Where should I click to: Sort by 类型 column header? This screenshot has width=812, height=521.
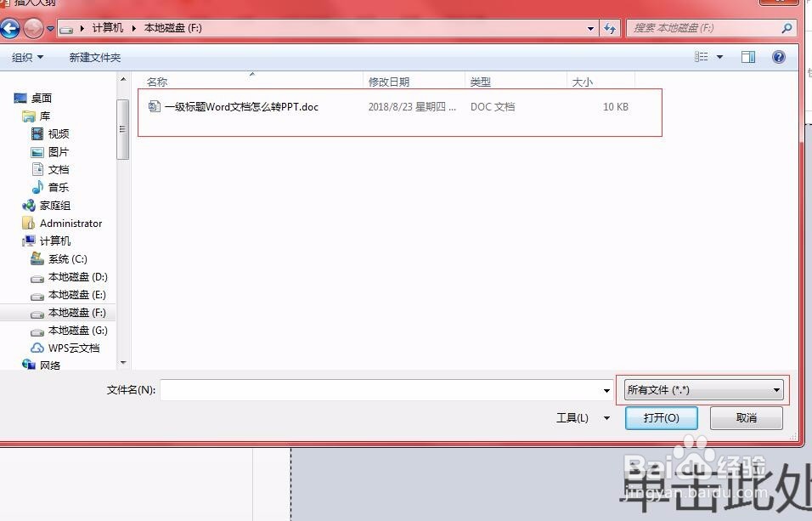(x=480, y=82)
